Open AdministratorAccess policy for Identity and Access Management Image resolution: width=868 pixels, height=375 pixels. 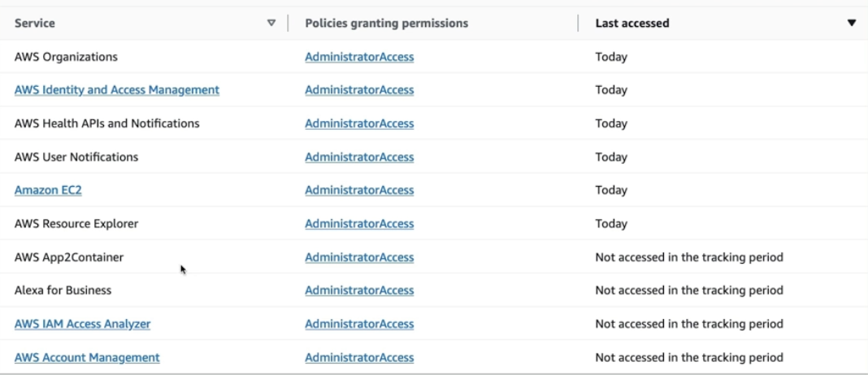coord(359,90)
